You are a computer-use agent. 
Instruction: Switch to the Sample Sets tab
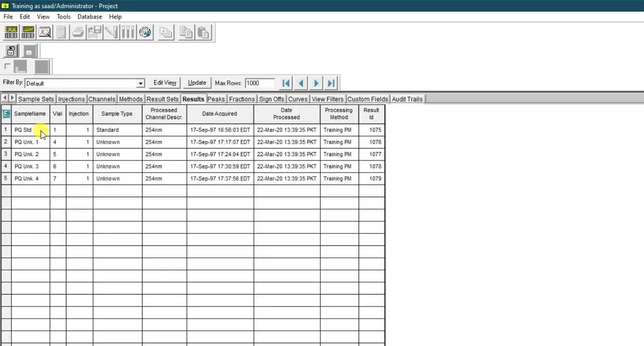[x=36, y=99]
